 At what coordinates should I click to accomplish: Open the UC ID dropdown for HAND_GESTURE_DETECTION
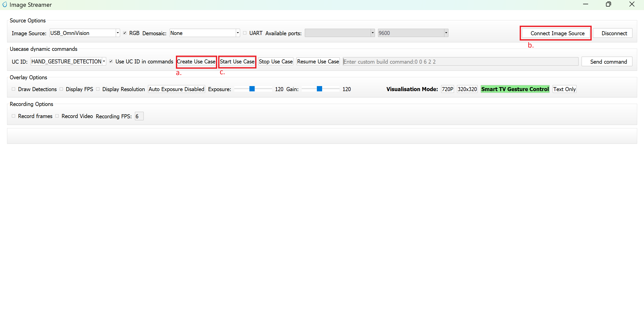pyautogui.click(x=104, y=61)
